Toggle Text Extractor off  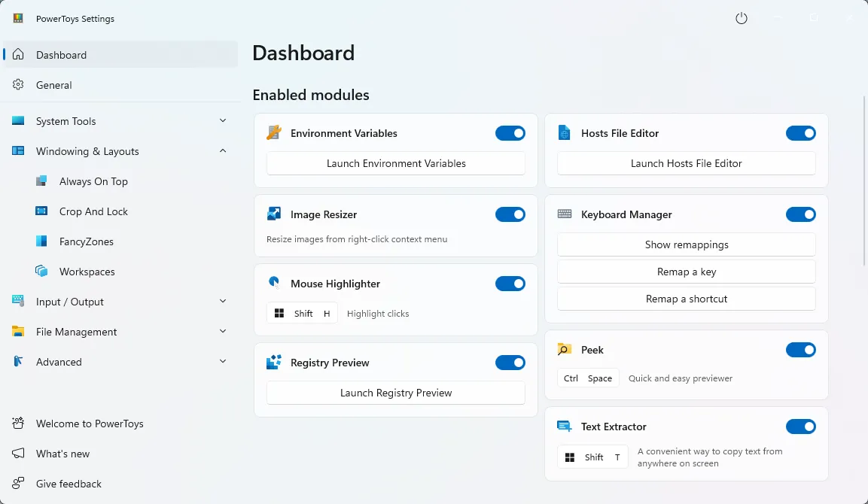(x=801, y=427)
